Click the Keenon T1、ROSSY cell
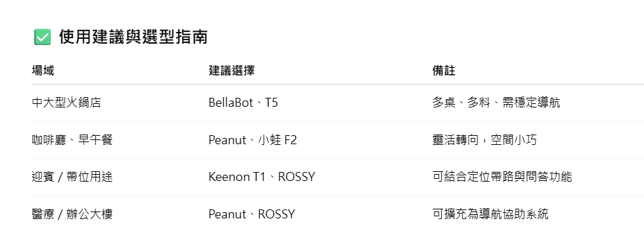This screenshot has width=644, height=251. coord(262,177)
